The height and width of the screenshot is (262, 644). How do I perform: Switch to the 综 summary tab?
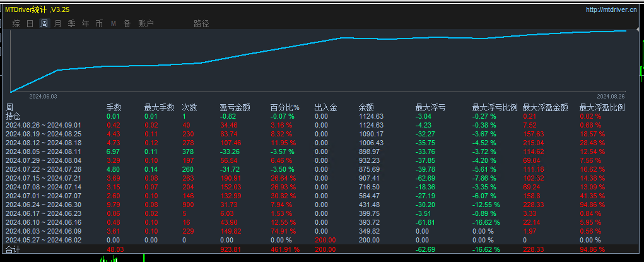tap(16, 23)
